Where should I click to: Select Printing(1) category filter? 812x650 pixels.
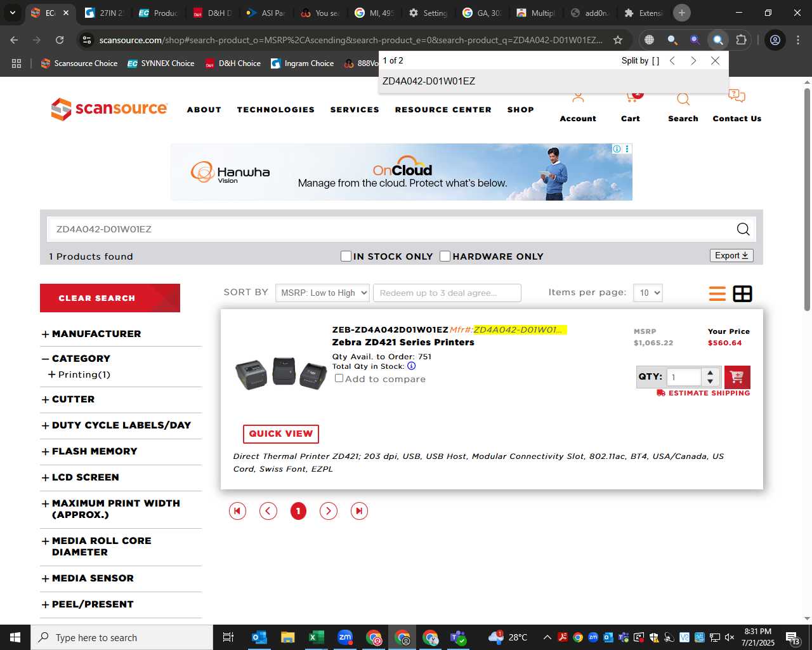[79, 375]
